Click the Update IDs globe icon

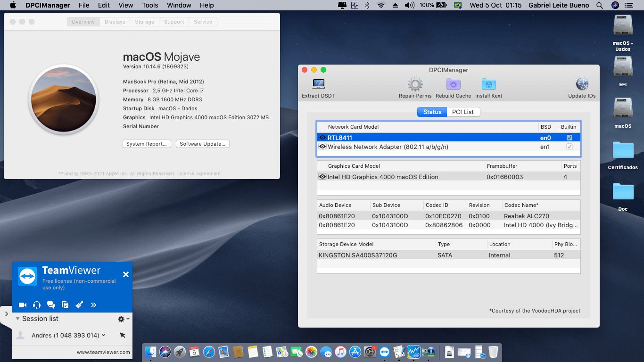582,84
